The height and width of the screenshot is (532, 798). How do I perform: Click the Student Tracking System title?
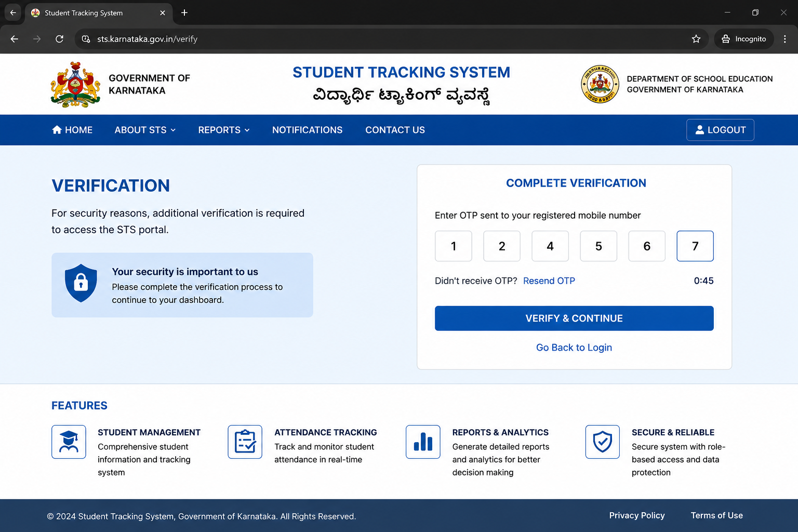[x=402, y=72]
